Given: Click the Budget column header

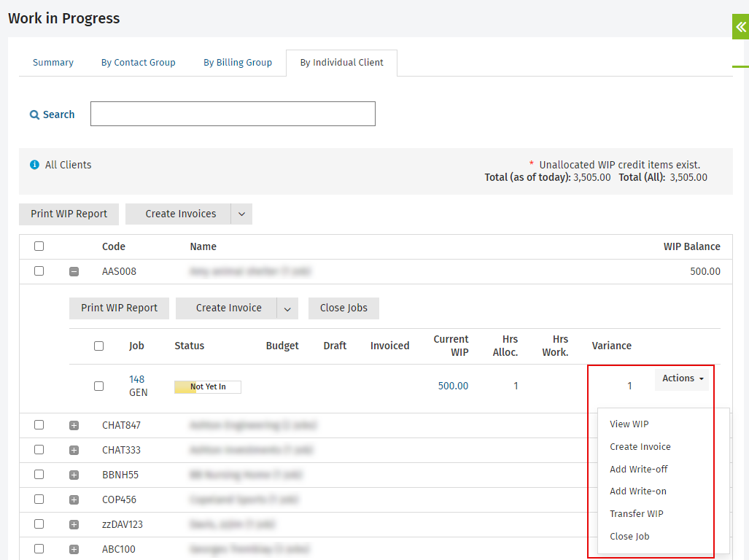Looking at the screenshot, I should tap(282, 346).
